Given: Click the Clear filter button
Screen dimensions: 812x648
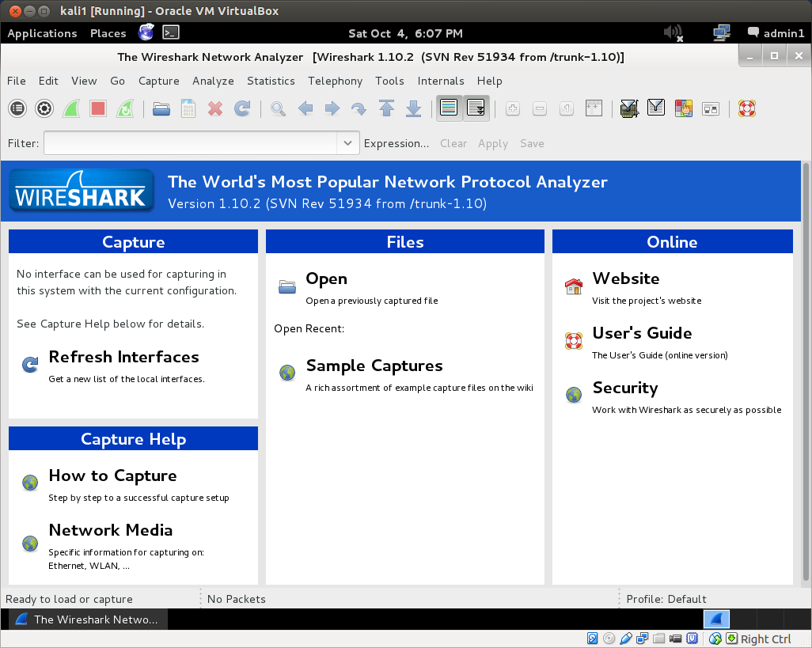Looking at the screenshot, I should click(453, 143).
